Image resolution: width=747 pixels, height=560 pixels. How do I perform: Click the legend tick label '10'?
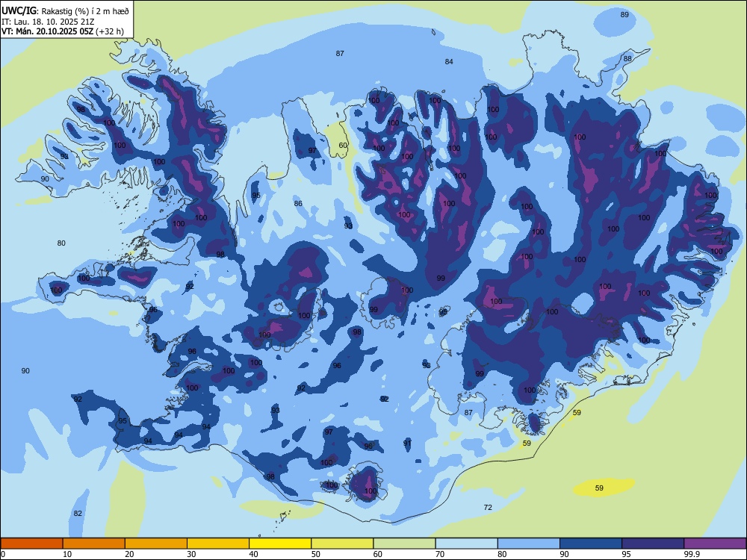pyautogui.click(x=67, y=554)
